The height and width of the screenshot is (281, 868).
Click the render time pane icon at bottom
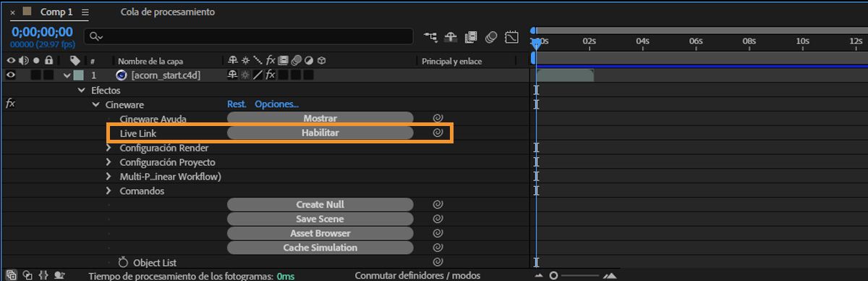coord(59,275)
